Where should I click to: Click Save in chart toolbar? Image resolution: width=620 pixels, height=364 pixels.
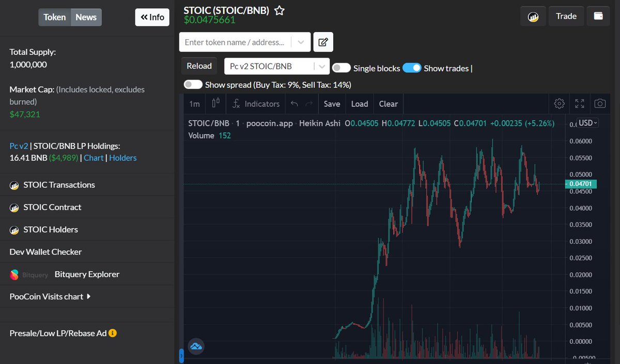(x=332, y=104)
